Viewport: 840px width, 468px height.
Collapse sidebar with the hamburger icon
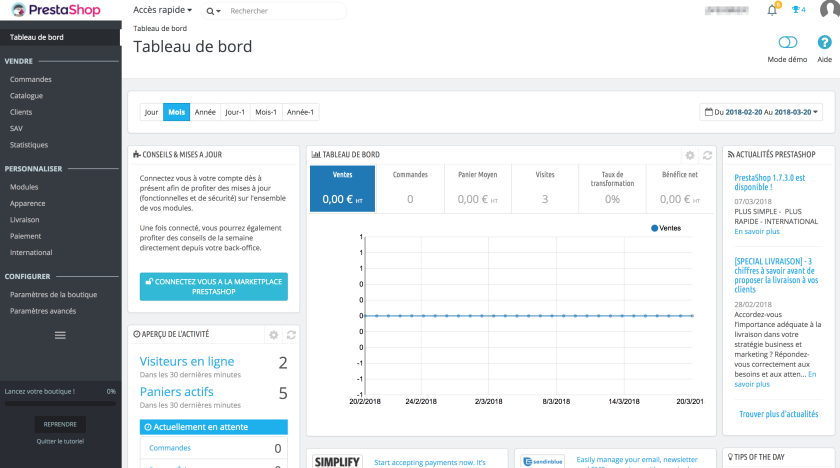60,334
